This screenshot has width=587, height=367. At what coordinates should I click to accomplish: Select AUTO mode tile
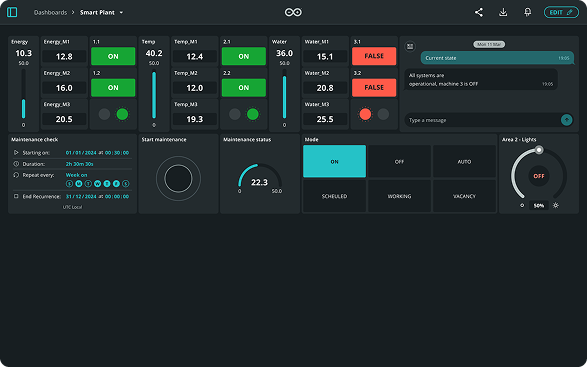click(464, 161)
